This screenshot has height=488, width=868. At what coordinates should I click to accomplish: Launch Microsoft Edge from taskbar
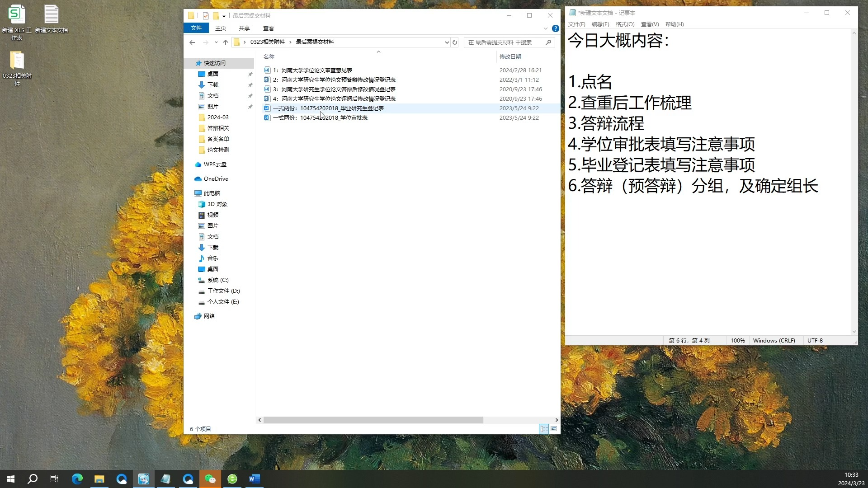pos(77,479)
